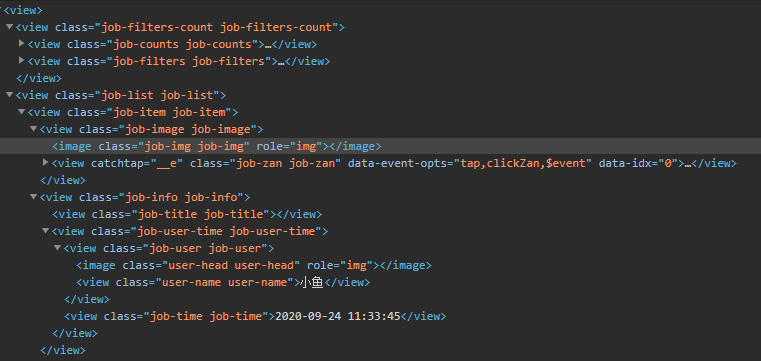
Task: Click the class value job-counts job-counts
Action: 182,45
